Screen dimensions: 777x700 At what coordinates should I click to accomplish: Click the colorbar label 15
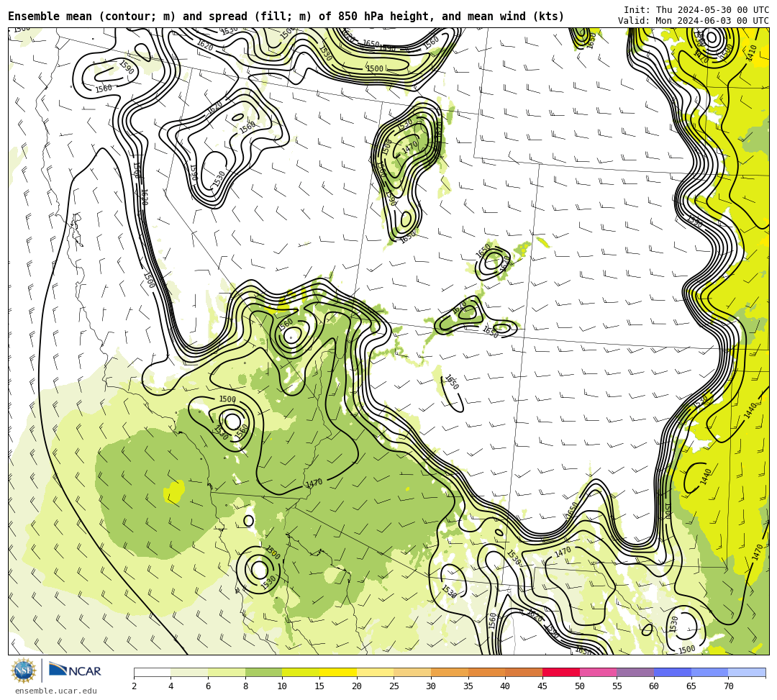click(x=319, y=686)
